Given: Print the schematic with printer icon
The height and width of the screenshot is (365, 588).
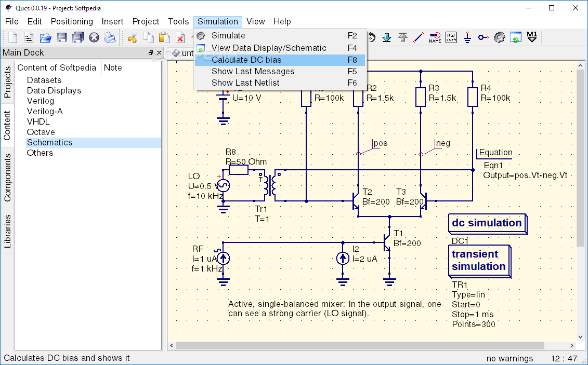Looking at the screenshot, I should (x=110, y=37).
